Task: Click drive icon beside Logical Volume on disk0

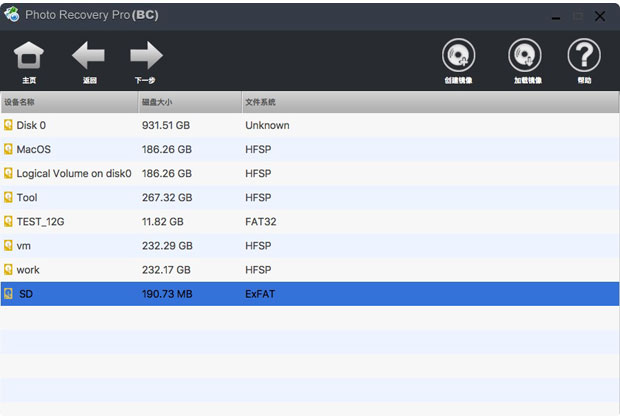Action: (8, 173)
